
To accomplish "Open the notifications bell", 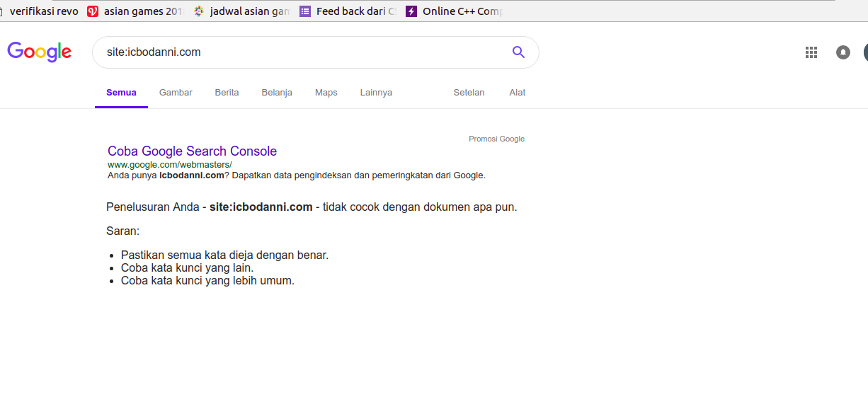I will click(843, 52).
